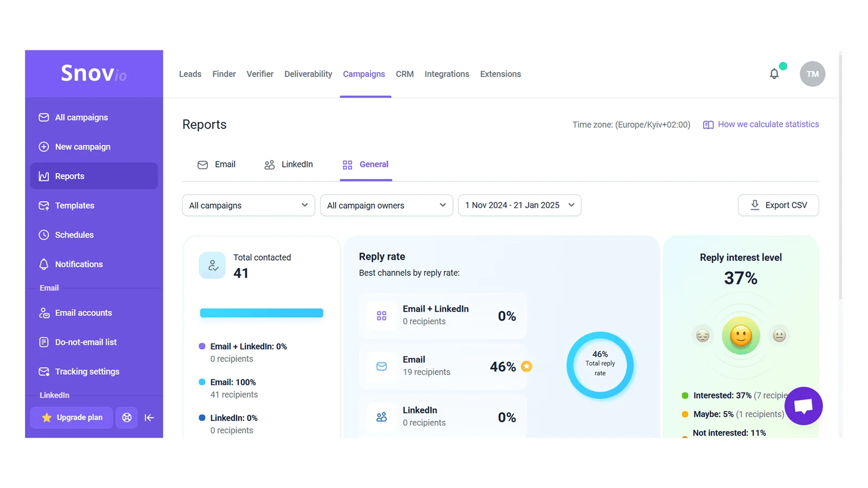Switch to the Email reports tab
Screen dimensions: 868x488
coord(216,164)
